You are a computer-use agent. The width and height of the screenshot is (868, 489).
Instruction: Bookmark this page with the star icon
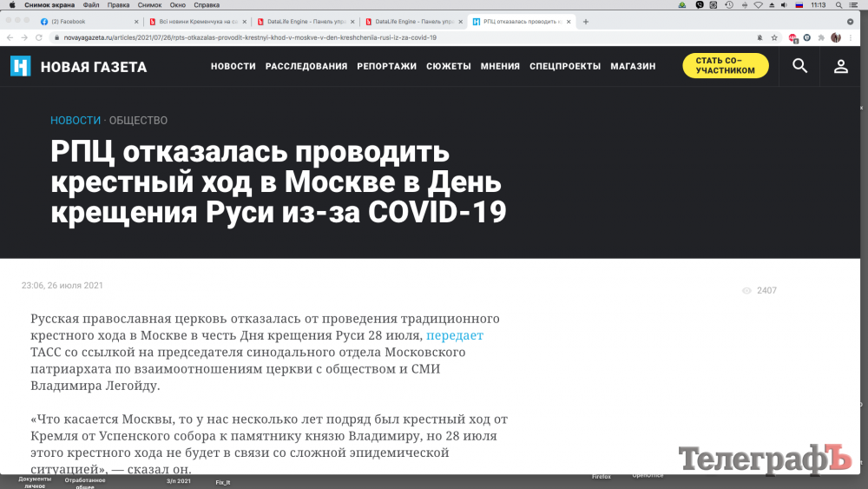click(774, 37)
